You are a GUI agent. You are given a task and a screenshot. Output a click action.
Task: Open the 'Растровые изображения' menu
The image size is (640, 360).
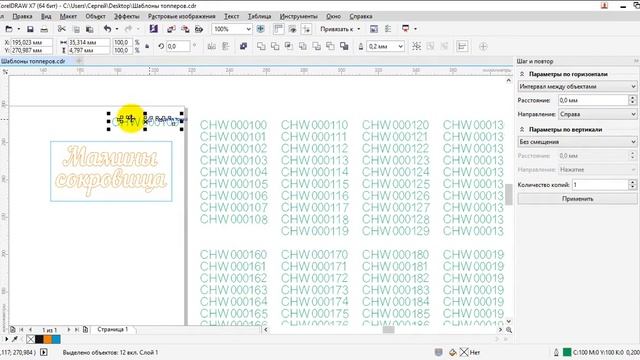182,16
